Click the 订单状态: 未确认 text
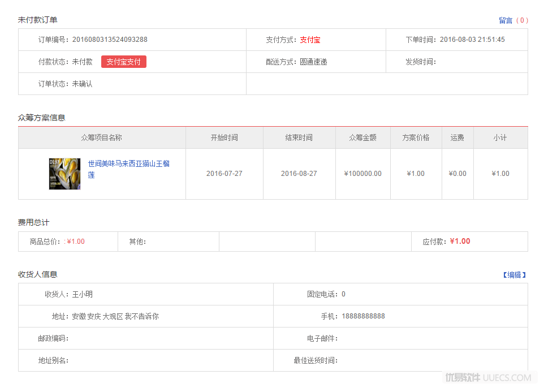The height and width of the screenshot is (392, 544). 65,84
